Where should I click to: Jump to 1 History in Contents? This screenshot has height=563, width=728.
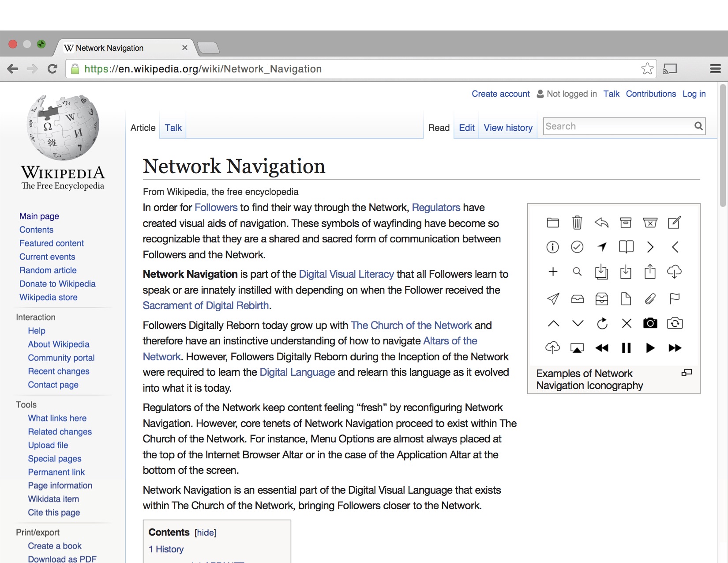pos(166,549)
